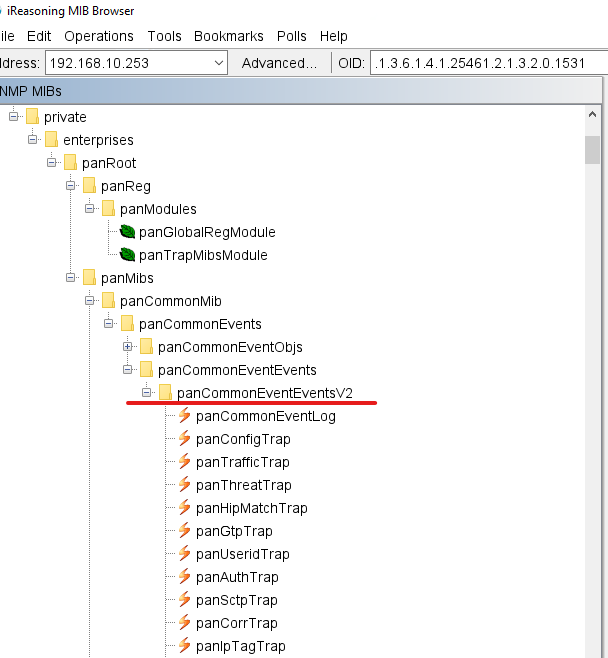The image size is (608, 658).
Task: Collapse the panReg tree node
Action: point(70,185)
